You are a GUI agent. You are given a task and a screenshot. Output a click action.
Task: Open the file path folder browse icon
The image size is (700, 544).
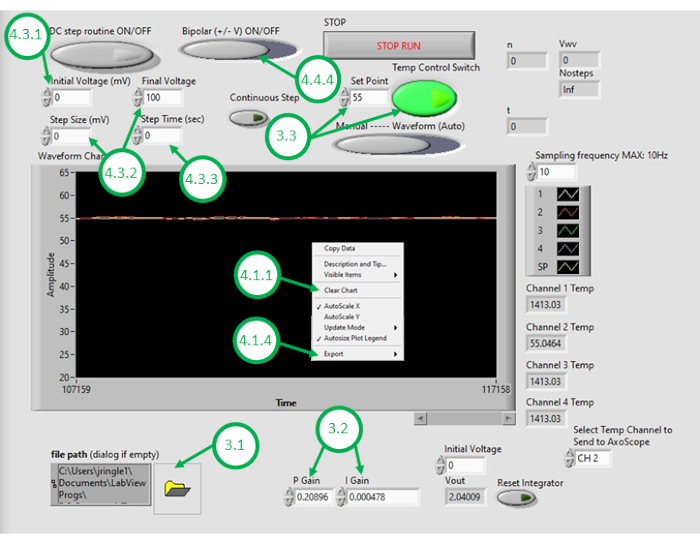pyautogui.click(x=177, y=489)
